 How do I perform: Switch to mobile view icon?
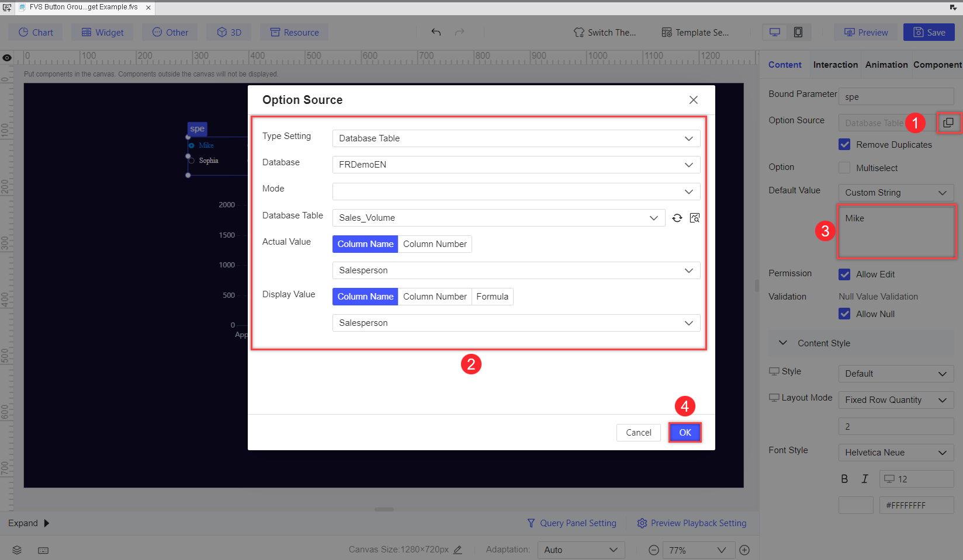(x=798, y=32)
